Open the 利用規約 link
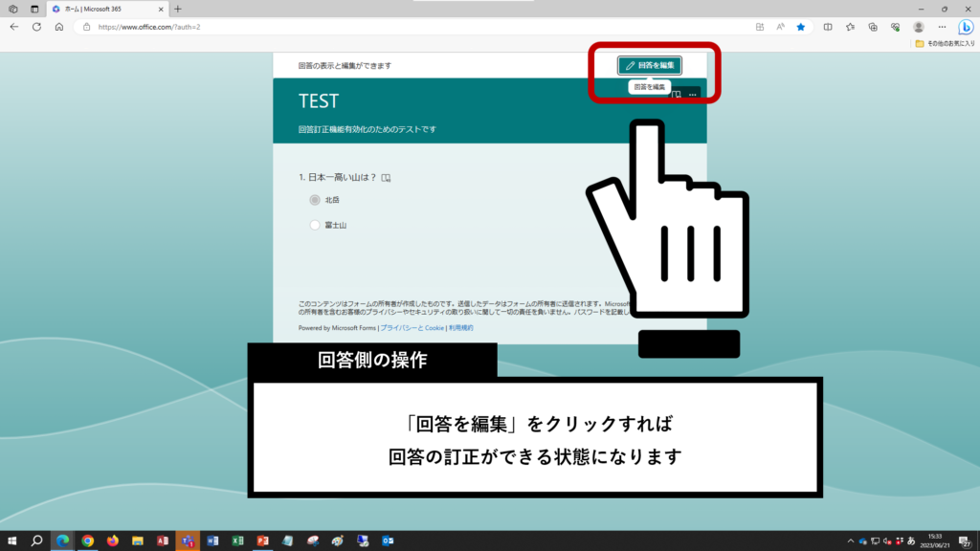Screen dimensions: 980x551 click(460, 328)
